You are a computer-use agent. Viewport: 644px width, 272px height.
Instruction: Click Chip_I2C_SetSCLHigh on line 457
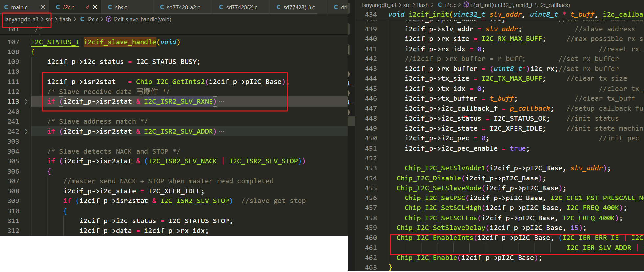tap(443, 208)
